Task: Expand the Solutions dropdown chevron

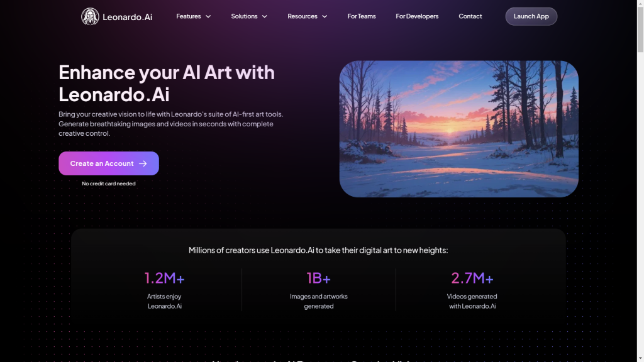Action: click(x=265, y=16)
